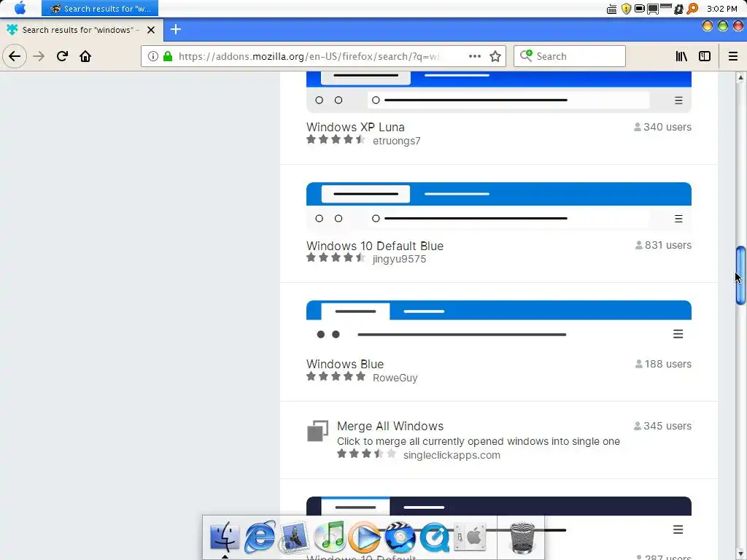Click author singleclickapps.com
The image size is (747, 560).
click(452, 455)
